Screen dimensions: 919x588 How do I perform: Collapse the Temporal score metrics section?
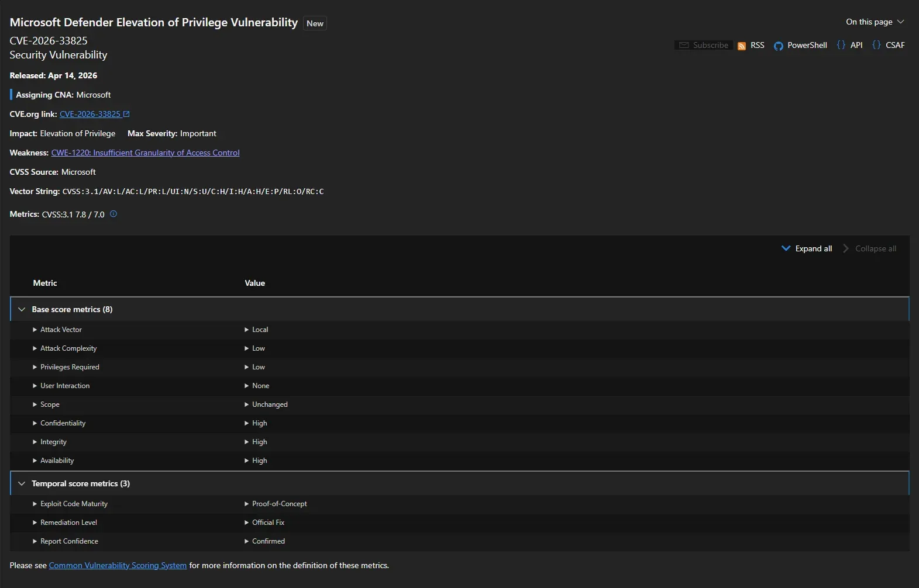click(22, 483)
